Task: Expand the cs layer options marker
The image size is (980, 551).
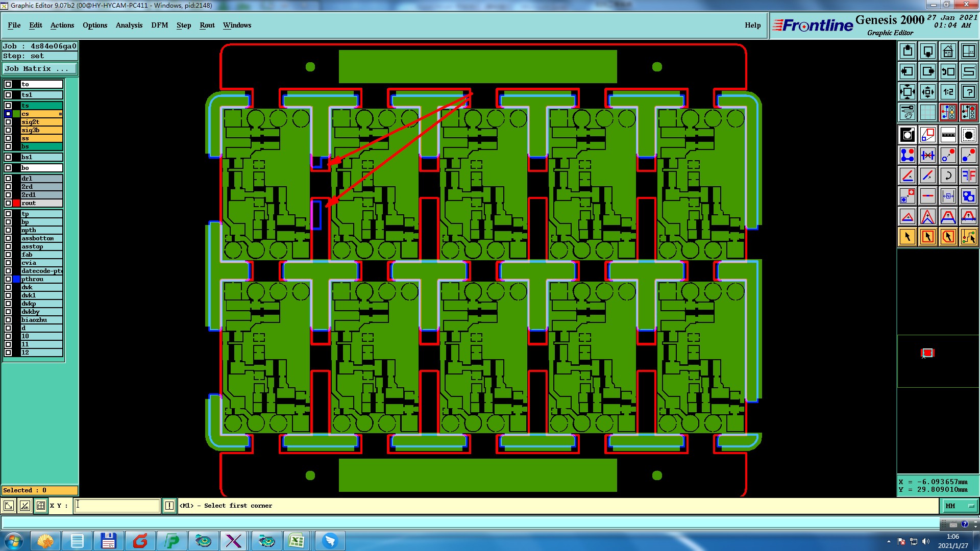Action: [x=60, y=114]
